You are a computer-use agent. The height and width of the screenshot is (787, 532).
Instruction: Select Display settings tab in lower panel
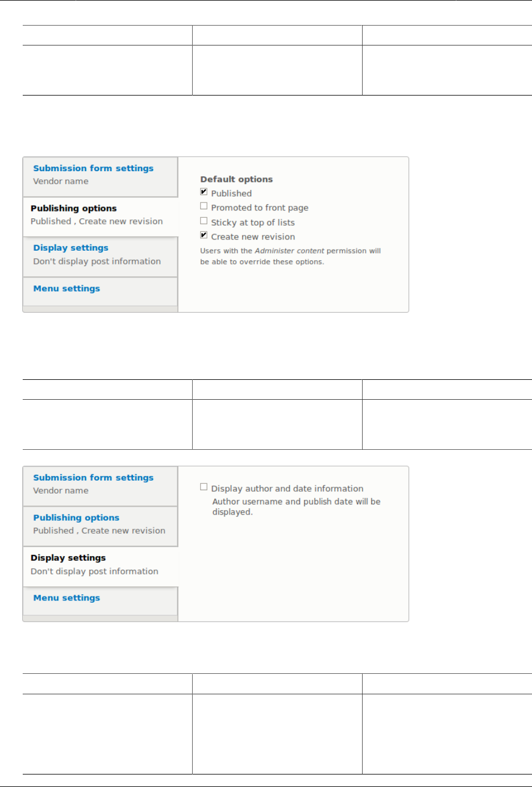[68, 558]
